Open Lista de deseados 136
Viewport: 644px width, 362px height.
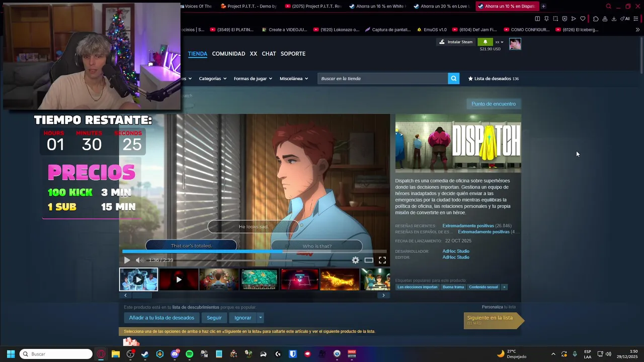[494, 78]
